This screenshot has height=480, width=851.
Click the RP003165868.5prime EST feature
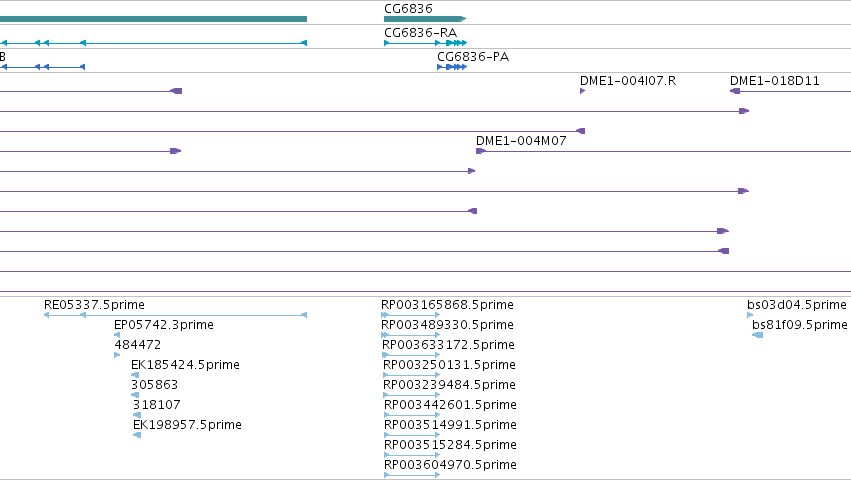click(410, 315)
